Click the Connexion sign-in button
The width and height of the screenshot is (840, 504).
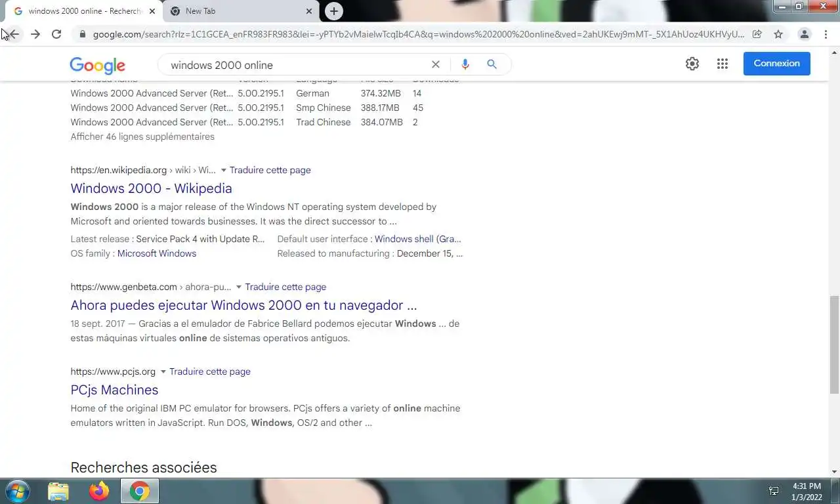(777, 64)
